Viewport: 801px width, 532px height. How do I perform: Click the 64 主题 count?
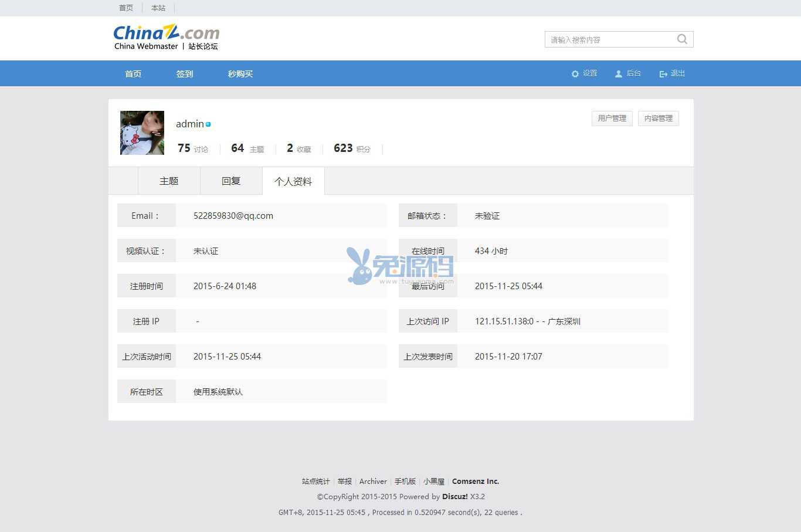(x=247, y=148)
